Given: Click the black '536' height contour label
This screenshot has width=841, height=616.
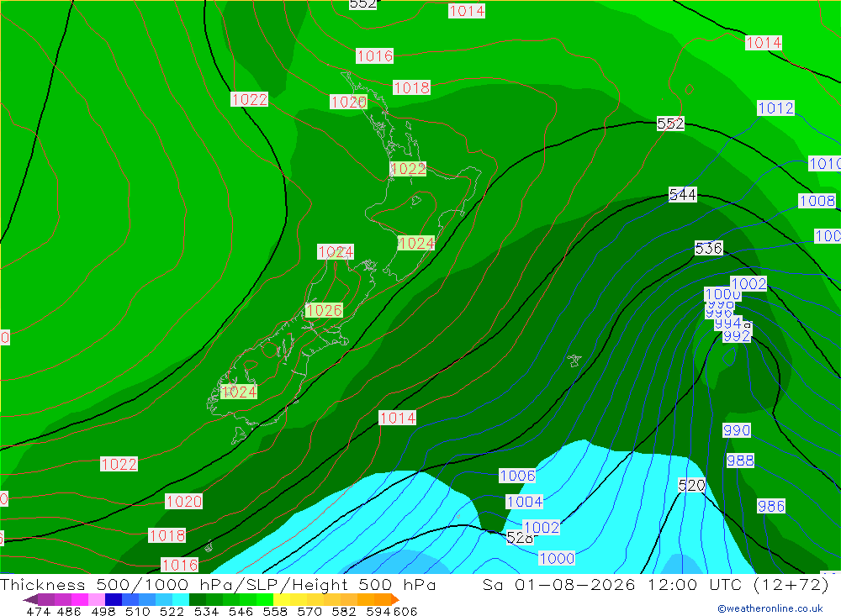Looking at the screenshot, I should 708,248.
